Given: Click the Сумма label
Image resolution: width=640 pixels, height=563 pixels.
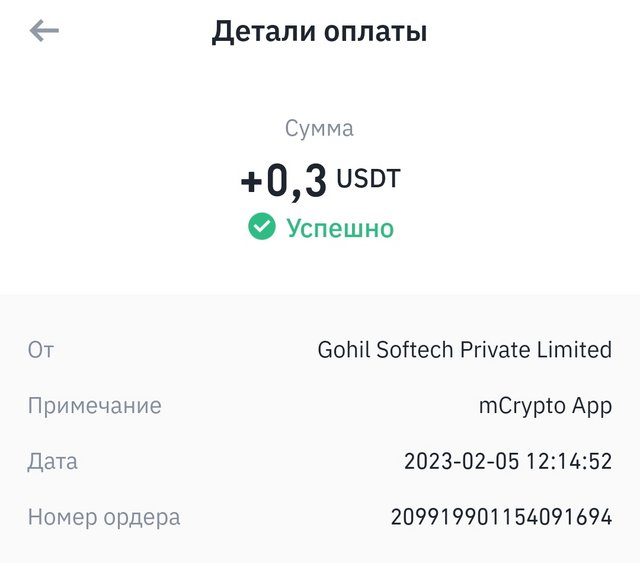Looking at the screenshot, I should point(319,128).
